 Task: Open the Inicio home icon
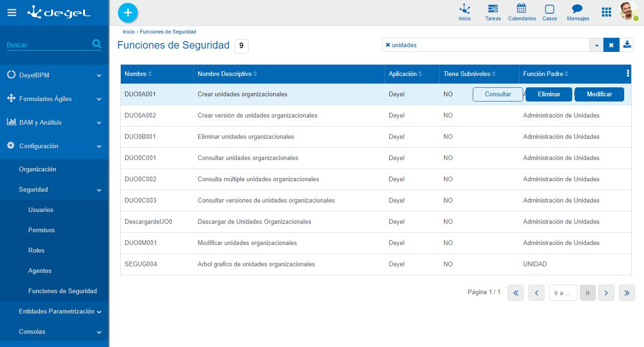click(x=465, y=13)
